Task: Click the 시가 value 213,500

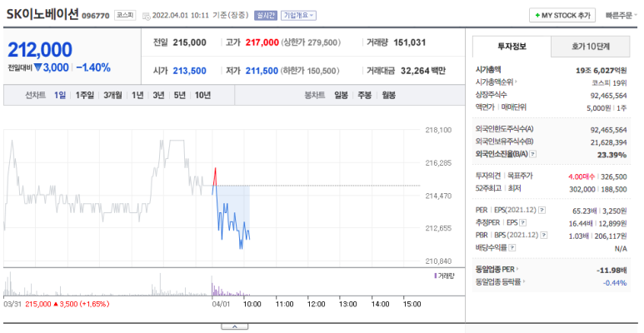Action: (x=189, y=71)
